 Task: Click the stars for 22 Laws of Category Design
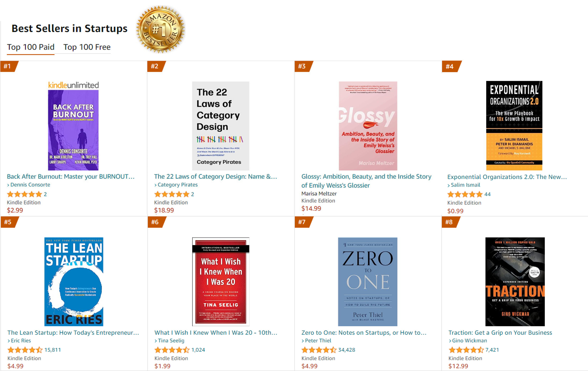click(171, 194)
